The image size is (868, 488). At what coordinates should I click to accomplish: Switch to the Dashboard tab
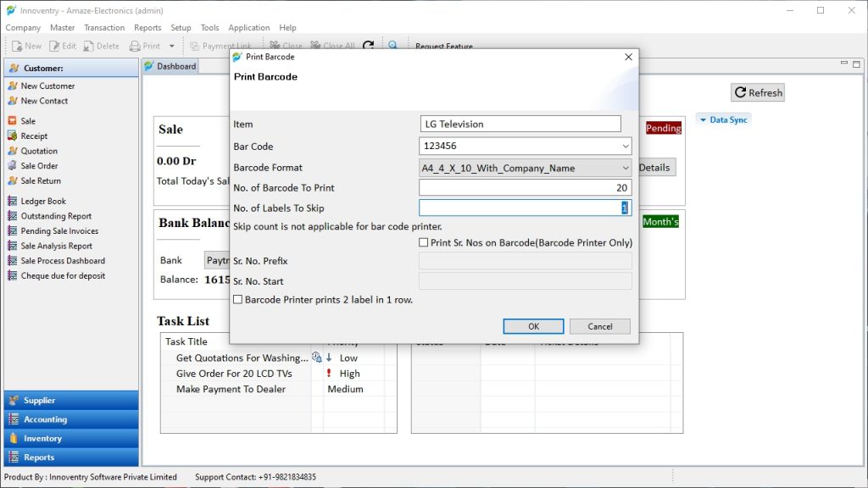(170, 66)
